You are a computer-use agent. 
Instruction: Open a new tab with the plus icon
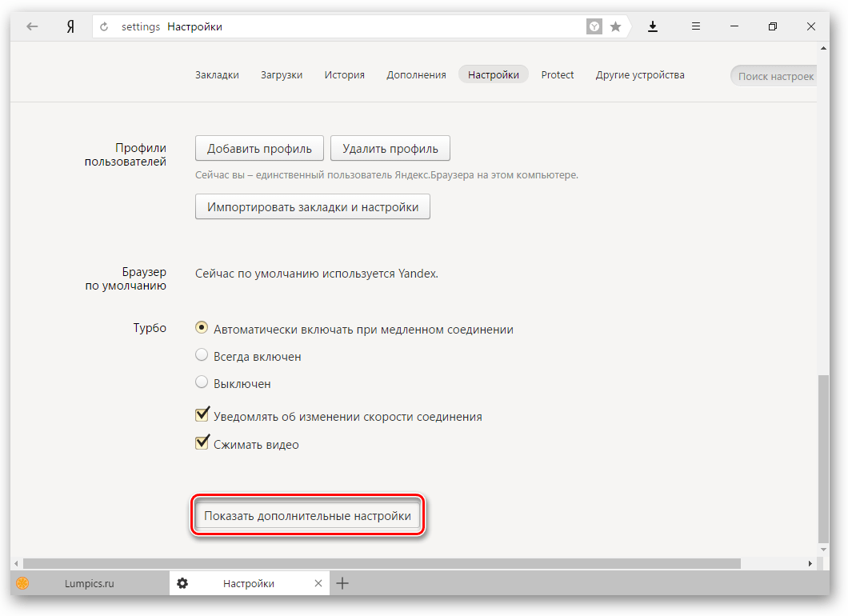tap(342, 583)
